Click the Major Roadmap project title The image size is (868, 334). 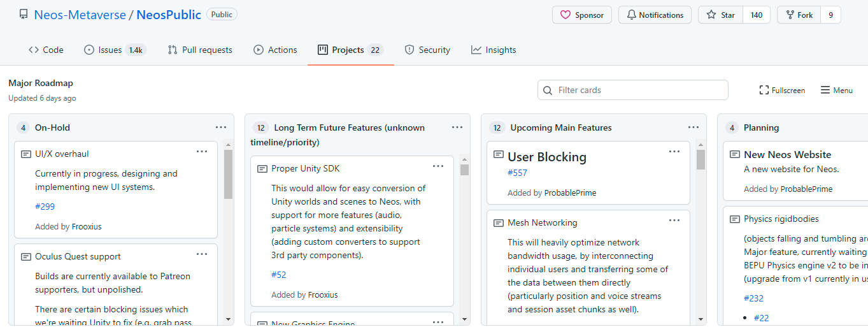[x=41, y=83]
